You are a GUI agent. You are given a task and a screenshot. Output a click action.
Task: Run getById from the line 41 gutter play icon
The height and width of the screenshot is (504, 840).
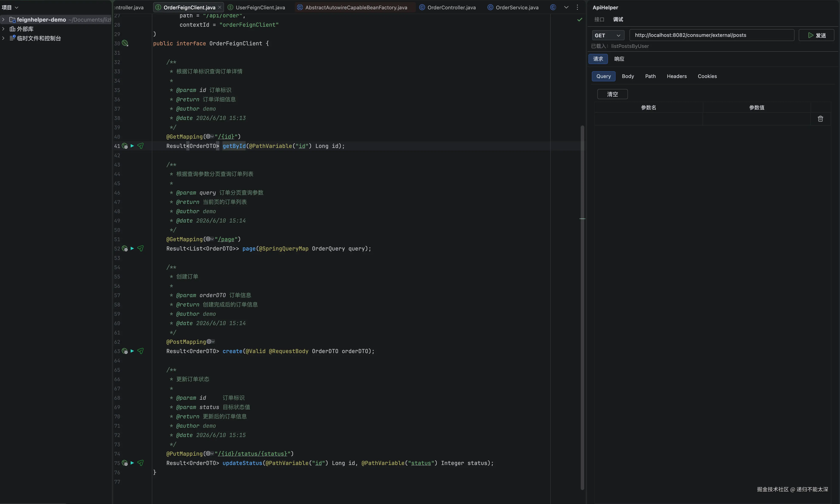point(132,146)
